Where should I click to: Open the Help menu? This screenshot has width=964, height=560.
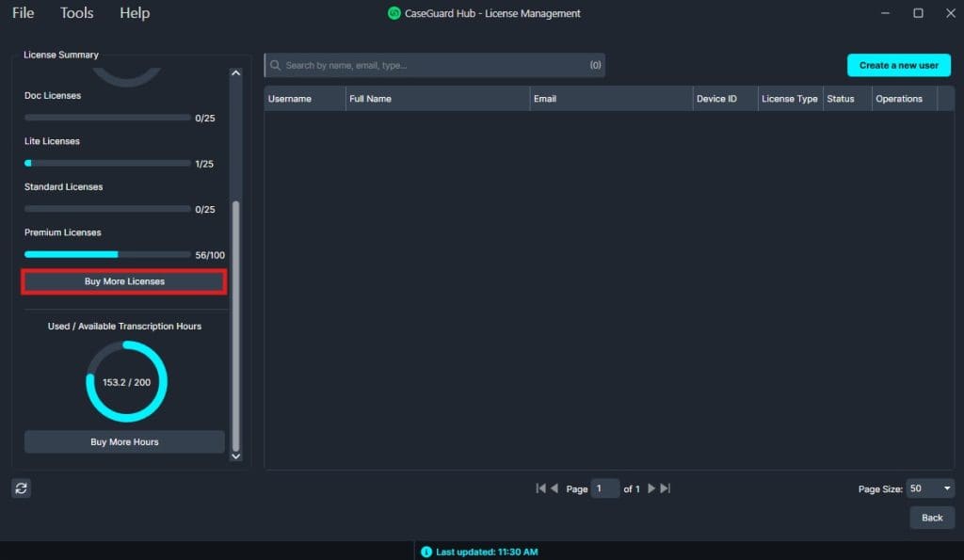click(x=135, y=13)
